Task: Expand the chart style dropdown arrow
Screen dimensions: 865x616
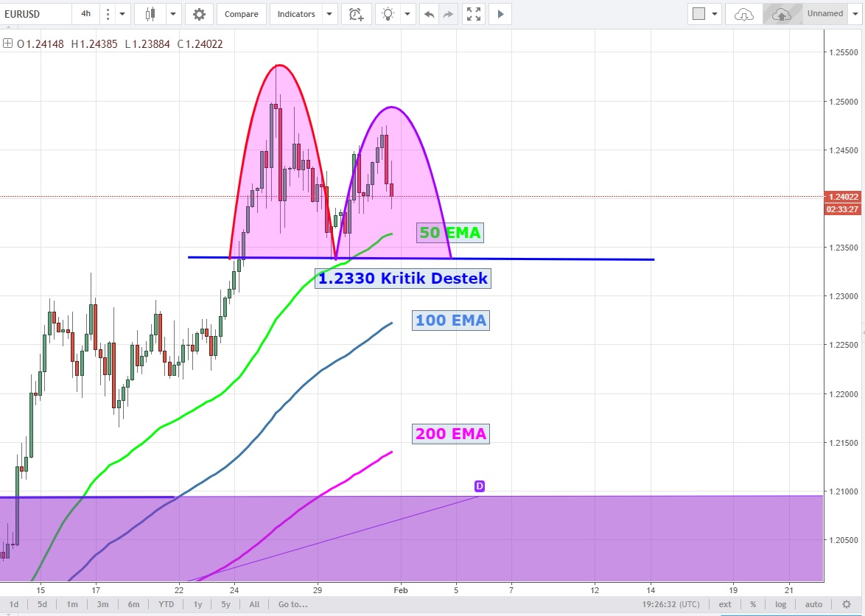Action: pyautogui.click(x=172, y=14)
